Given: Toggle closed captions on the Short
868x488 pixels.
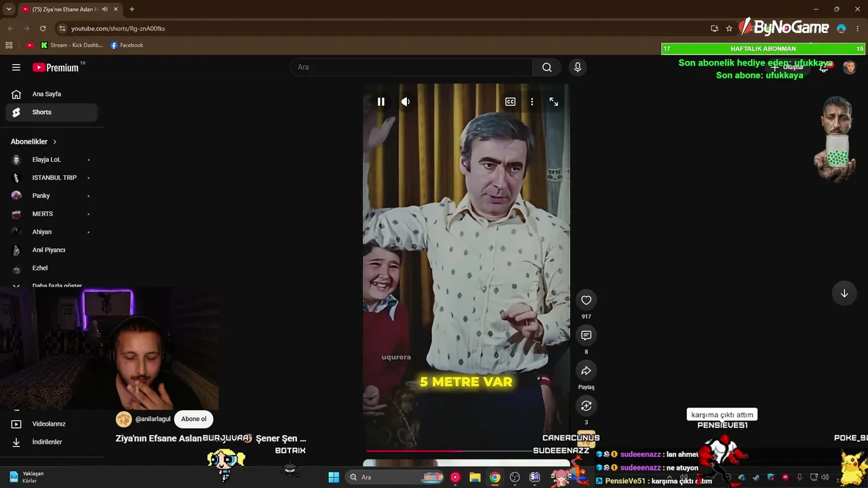Looking at the screenshot, I should tap(510, 102).
